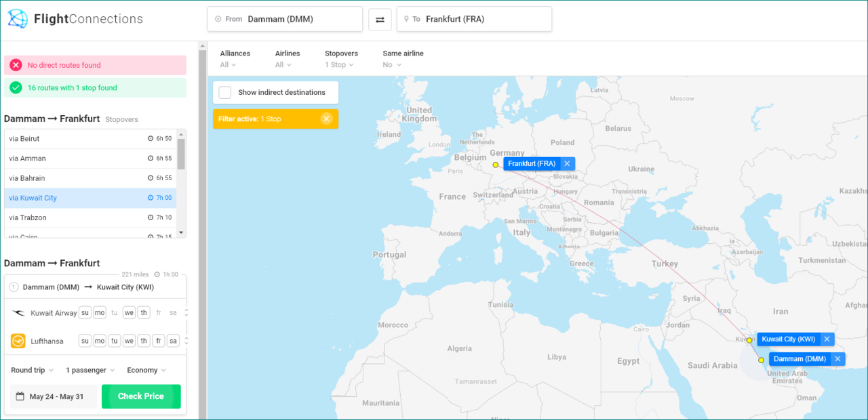Click the Dammam (DMM) to Kuwait City (KWI) segment text
This screenshot has height=420, width=868.
coord(88,287)
